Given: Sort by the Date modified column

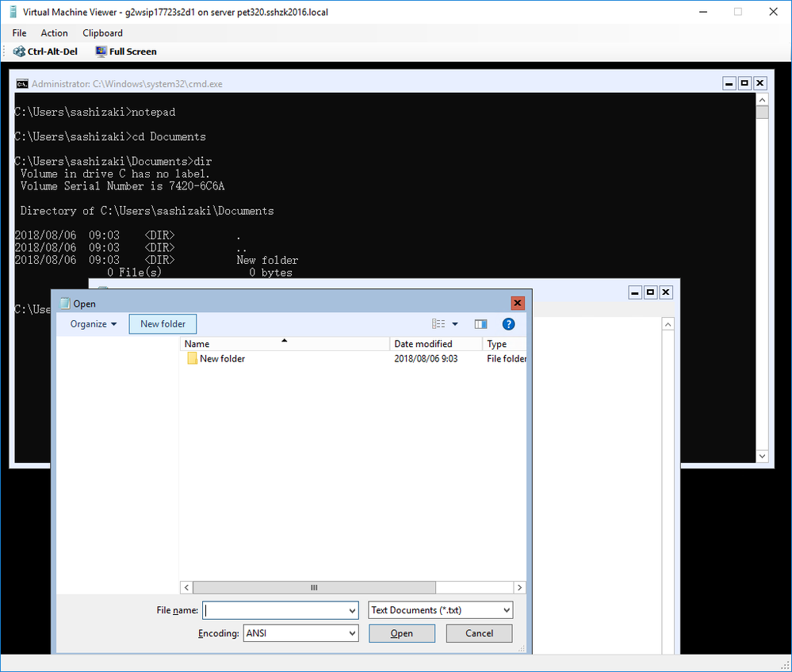Looking at the screenshot, I should 436,344.
